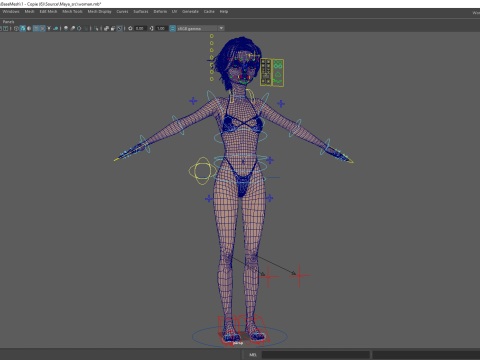Open the Windows menu
The image size is (480, 360).
click(11, 12)
